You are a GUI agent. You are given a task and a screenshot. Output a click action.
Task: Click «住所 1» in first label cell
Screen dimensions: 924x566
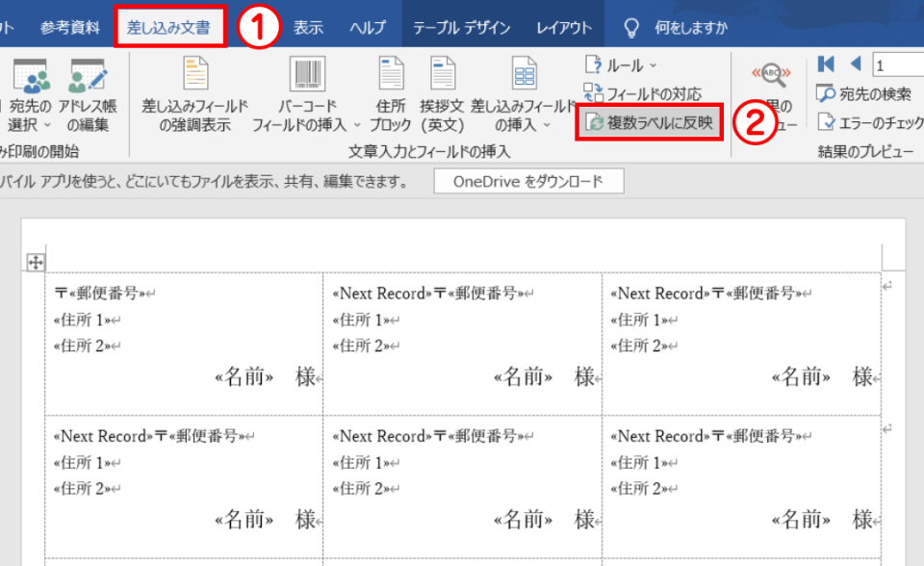click(x=82, y=321)
